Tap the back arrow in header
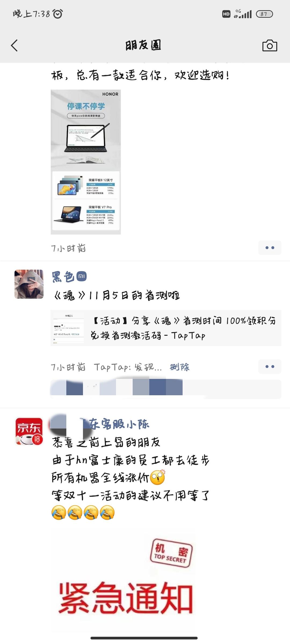This screenshot has width=290, height=644. [14, 45]
